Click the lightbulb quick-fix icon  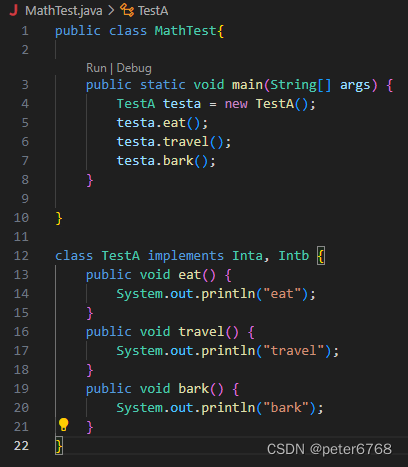pyautogui.click(x=63, y=425)
